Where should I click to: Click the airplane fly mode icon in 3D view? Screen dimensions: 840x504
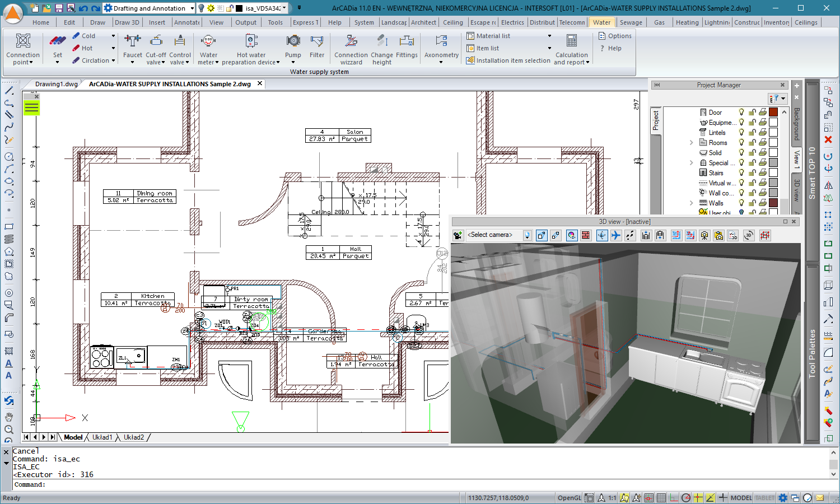tap(616, 235)
